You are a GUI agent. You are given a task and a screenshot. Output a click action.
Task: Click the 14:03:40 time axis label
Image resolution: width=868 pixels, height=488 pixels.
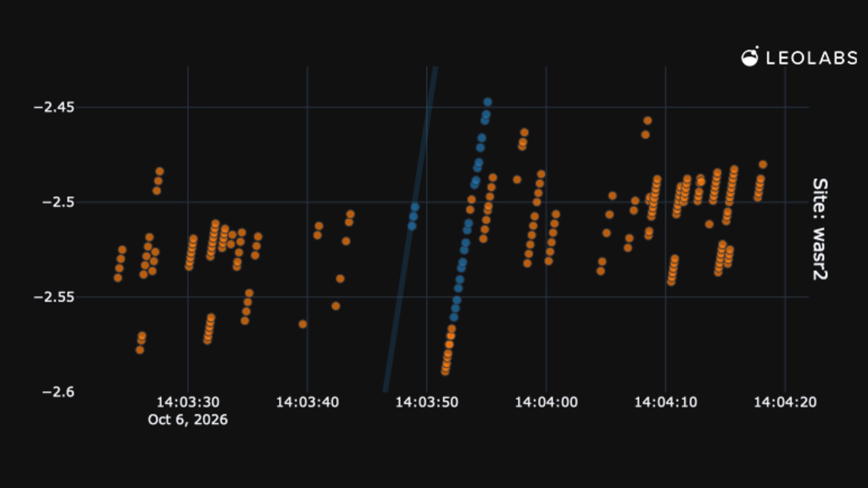click(x=307, y=402)
